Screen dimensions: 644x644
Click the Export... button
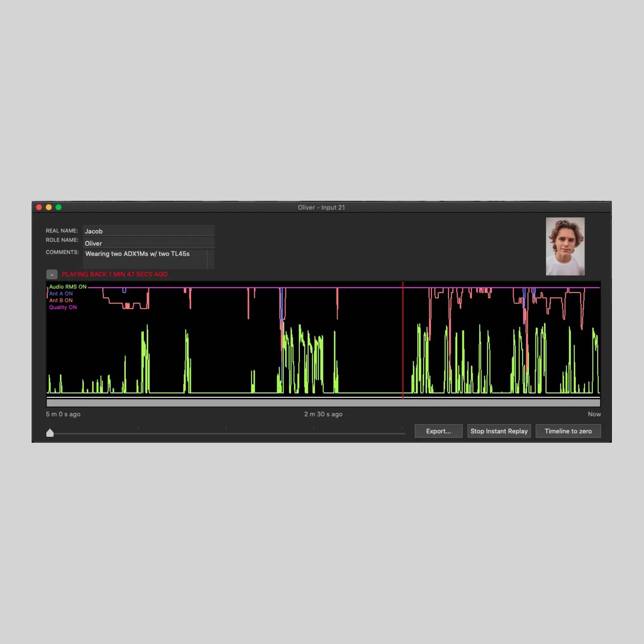(438, 431)
